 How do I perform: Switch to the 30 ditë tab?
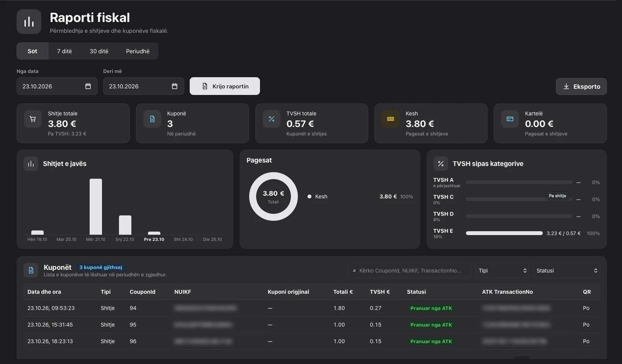[x=99, y=51]
